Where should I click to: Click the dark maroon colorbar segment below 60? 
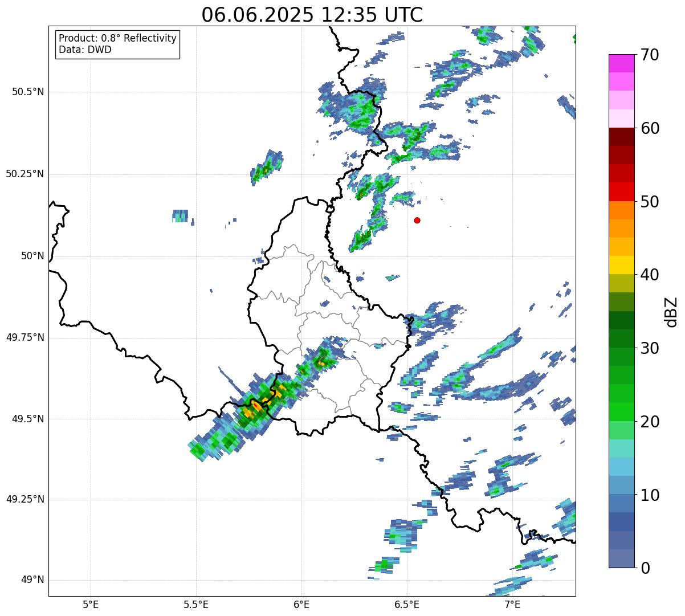[621, 137]
